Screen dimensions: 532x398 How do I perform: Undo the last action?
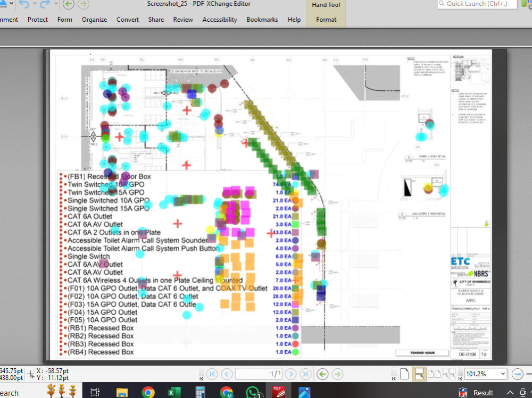tap(24, 4)
